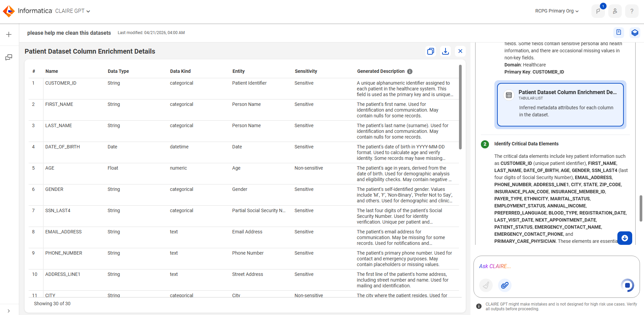Screen dimensions: 644x315
Task: Copy the enrichment details table
Action: point(431,51)
